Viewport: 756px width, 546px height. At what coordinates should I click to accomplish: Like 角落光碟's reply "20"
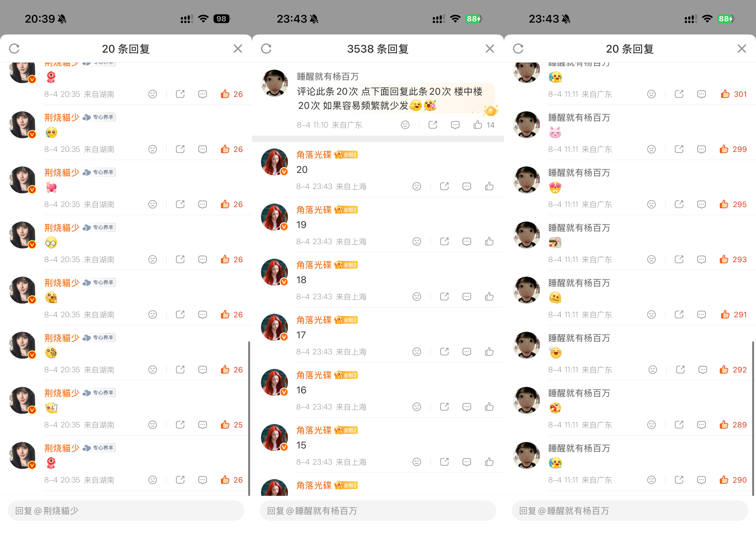[489, 186]
